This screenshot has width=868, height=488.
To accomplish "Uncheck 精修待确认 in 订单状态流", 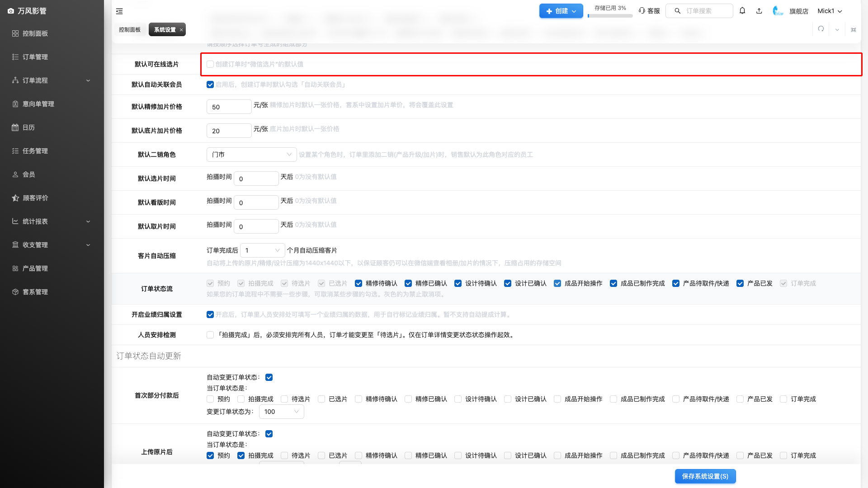I will click(x=359, y=283).
